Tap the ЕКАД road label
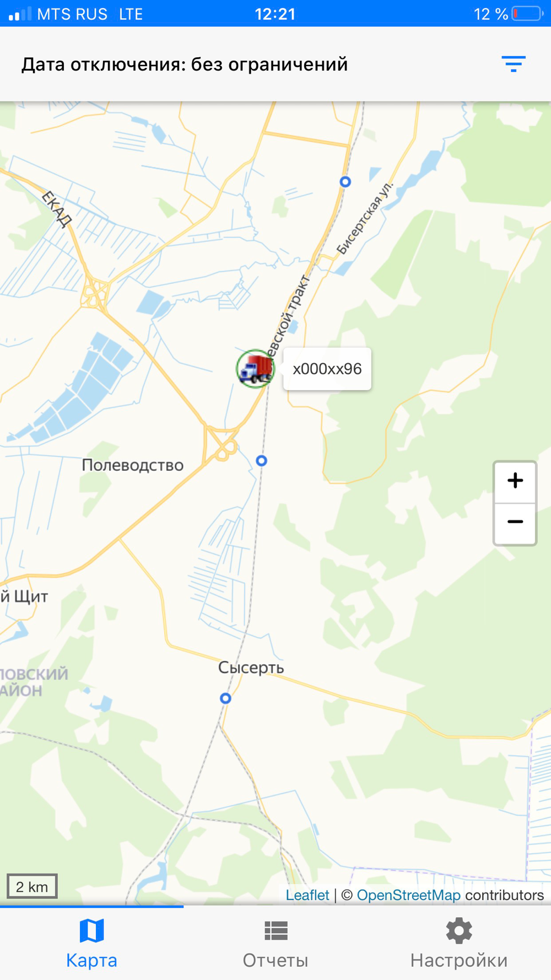Screen dimensions: 551x980 point(57,209)
